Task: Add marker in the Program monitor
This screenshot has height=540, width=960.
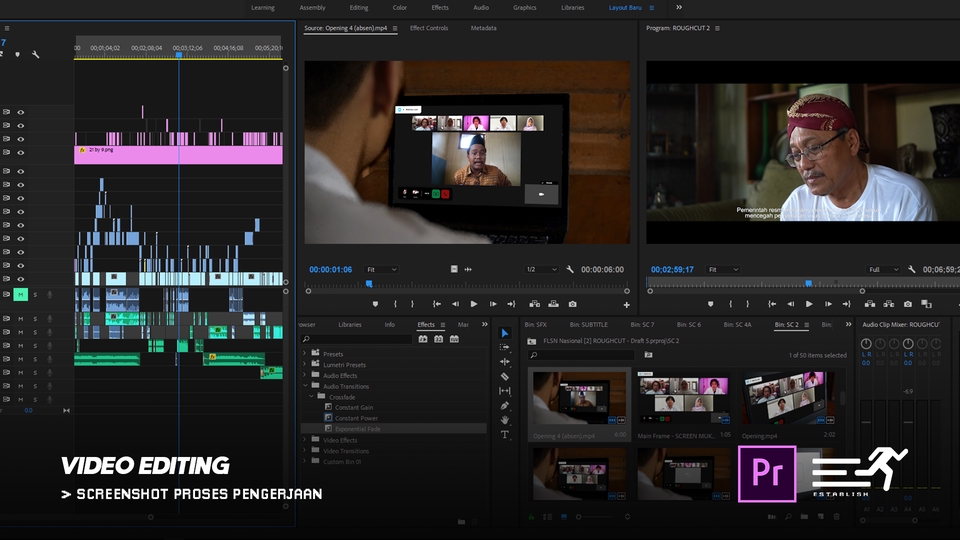Action: pos(710,304)
